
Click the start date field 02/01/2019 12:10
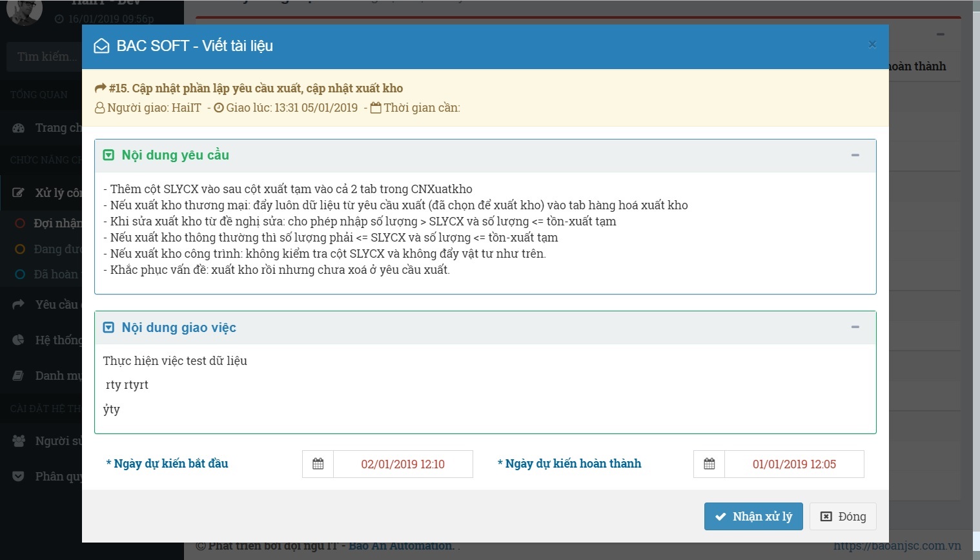click(403, 464)
